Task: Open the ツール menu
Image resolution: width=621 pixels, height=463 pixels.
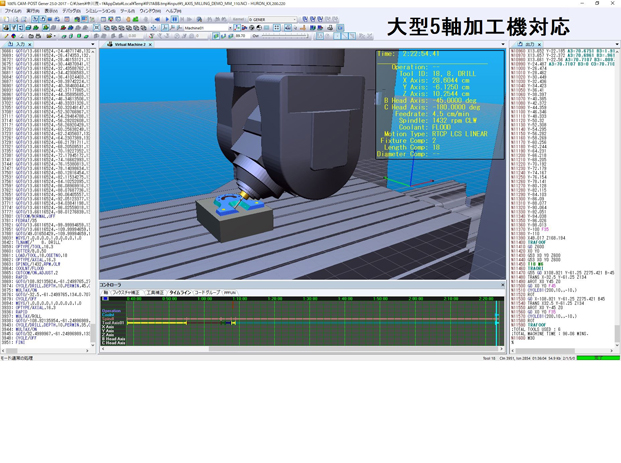Action: 128,11
